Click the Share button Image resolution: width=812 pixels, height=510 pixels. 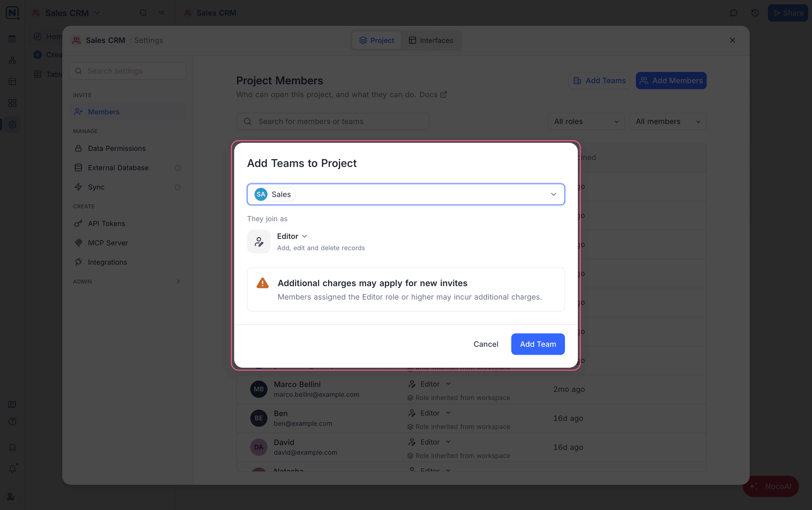(788, 13)
